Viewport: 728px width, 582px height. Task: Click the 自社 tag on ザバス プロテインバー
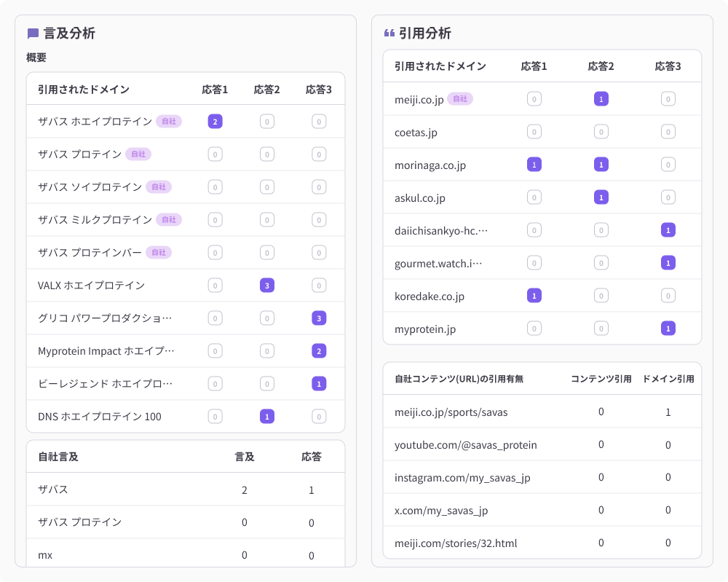click(x=159, y=252)
